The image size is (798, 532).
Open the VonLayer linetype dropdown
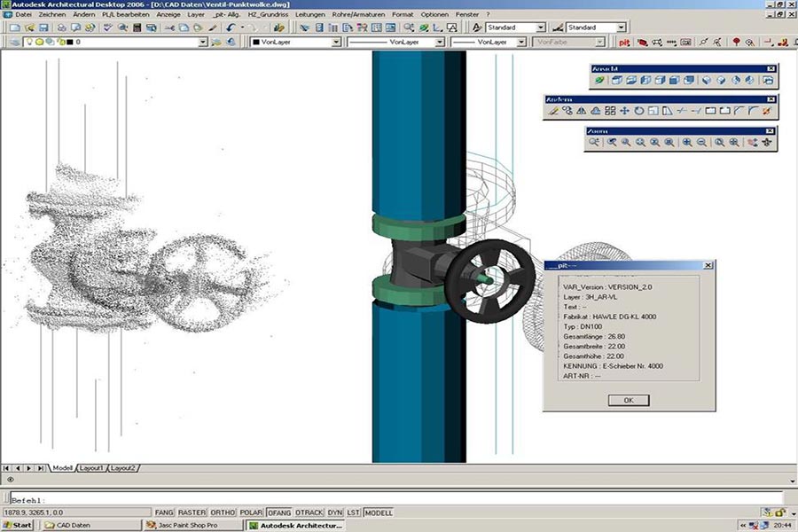(x=439, y=42)
